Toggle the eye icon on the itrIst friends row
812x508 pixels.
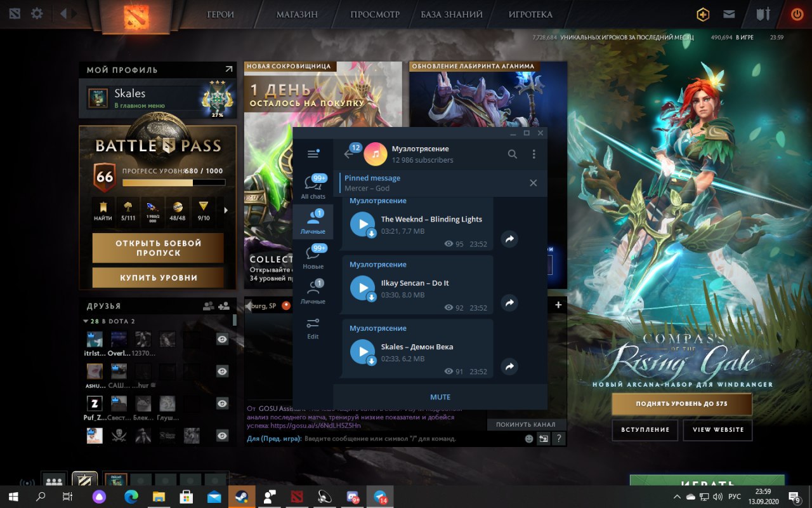tap(222, 340)
